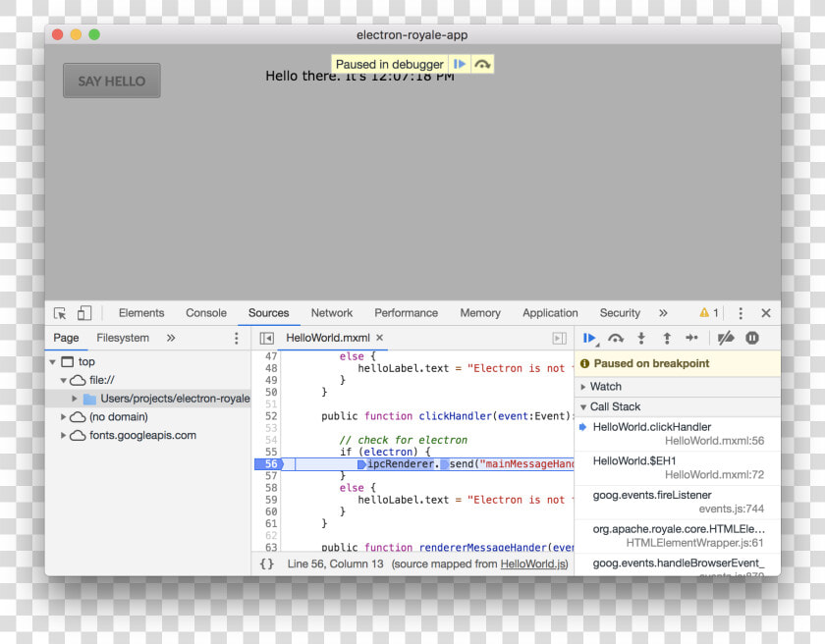Toggle the device toolbar icon
The image size is (825, 644).
[84, 313]
